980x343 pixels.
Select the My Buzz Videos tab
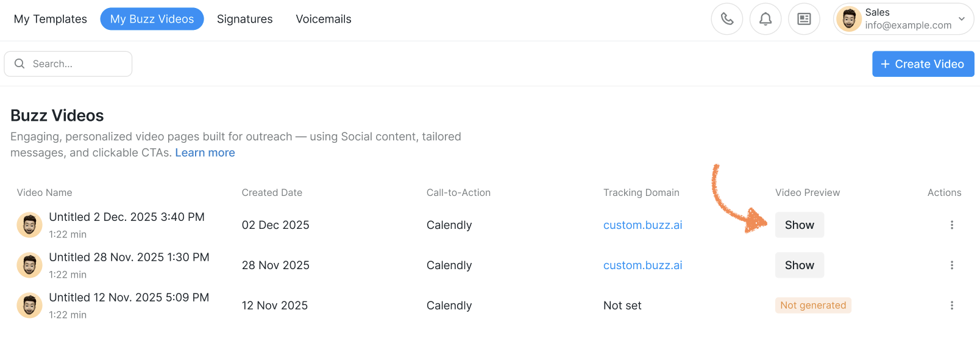pyautogui.click(x=152, y=19)
